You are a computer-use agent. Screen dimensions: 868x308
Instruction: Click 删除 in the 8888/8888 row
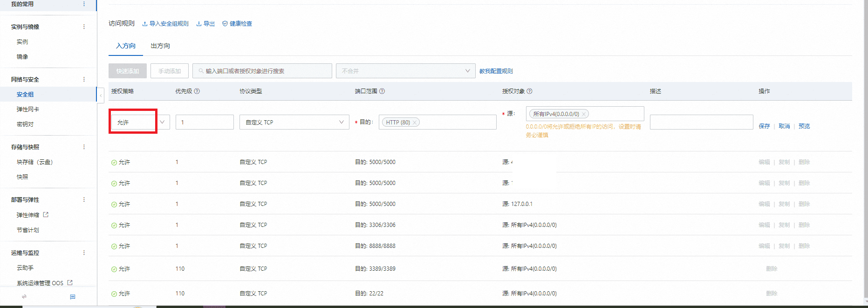click(x=804, y=246)
